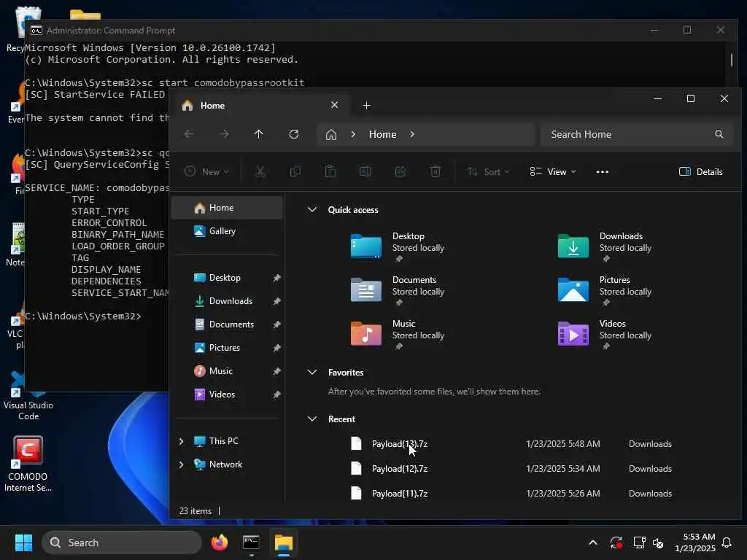Click the Delete trash can icon
This screenshot has width=747, height=560.
point(436,172)
